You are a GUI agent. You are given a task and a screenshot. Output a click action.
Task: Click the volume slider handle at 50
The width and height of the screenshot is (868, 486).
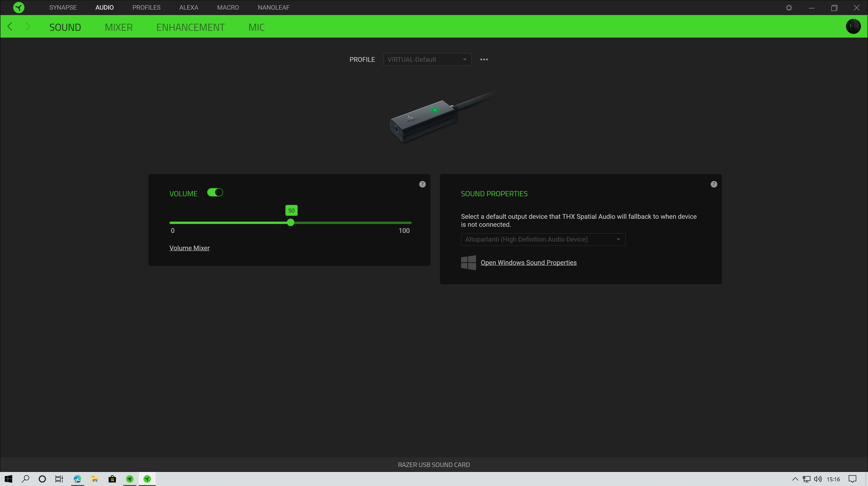(x=290, y=223)
